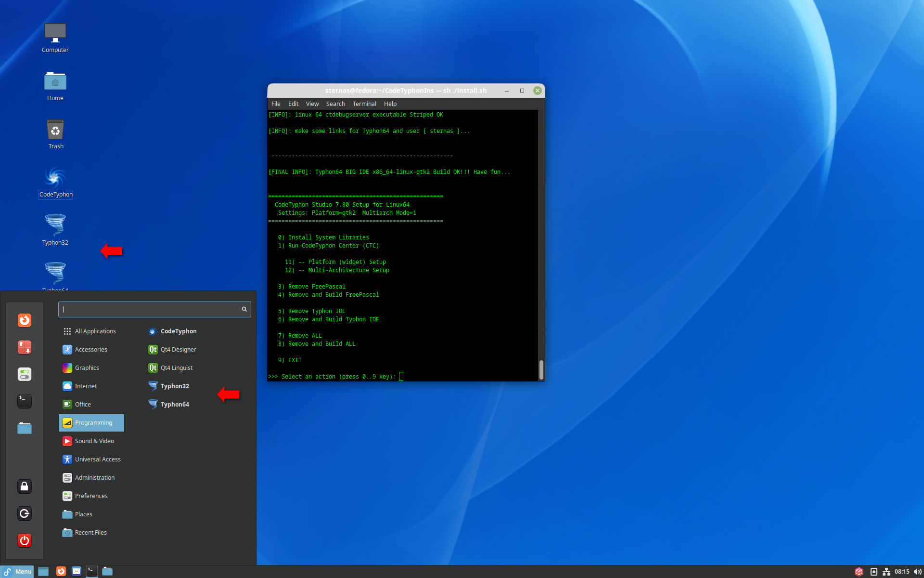The height and width of the screenshot is (578, 924).
Task: Click the search magnifier icon in menu
Action: click(244, 309)
